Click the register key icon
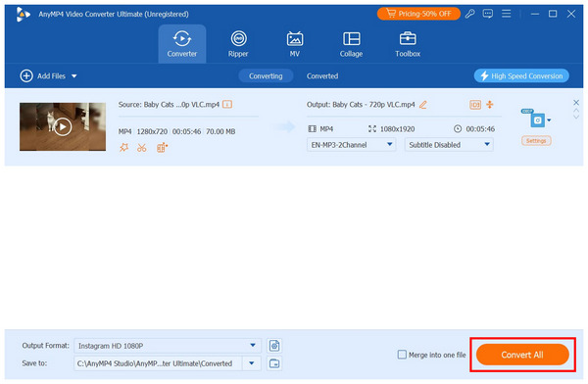This screenshot has height=384, width=588. 469,14
